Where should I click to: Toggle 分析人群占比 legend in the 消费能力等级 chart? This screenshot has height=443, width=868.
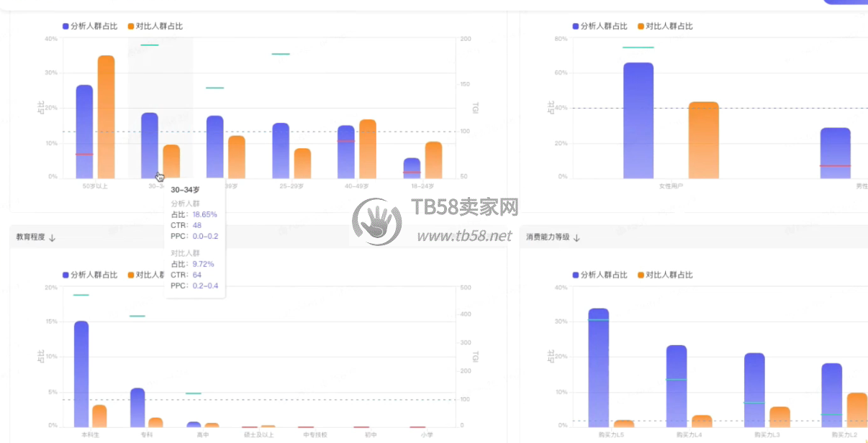coord(600,275)
